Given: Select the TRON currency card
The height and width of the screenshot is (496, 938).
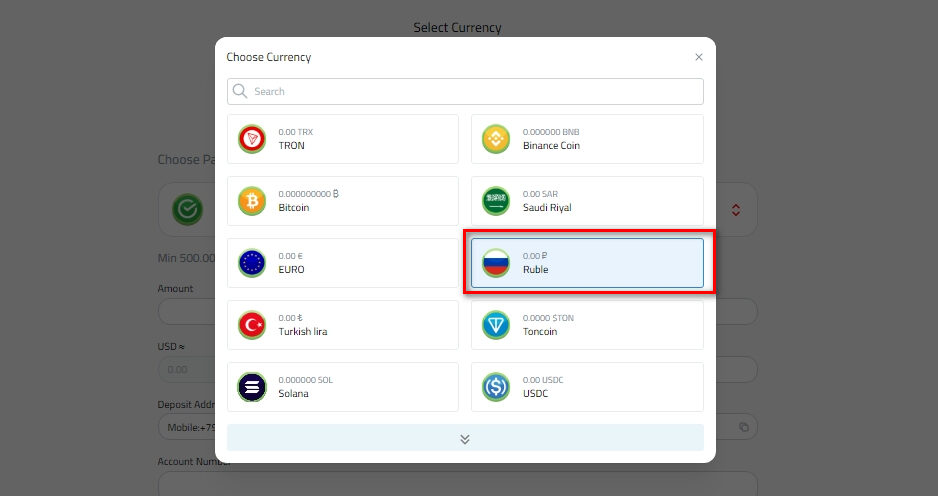Looking at the screenshot, I should coord(343,139).
